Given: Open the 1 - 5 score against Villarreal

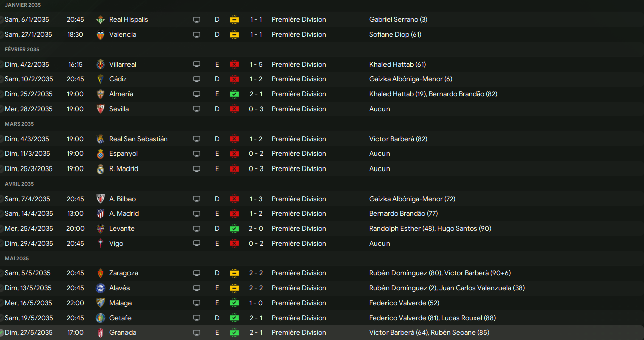Looking at the screenshot, I should [x=256, y=64].
